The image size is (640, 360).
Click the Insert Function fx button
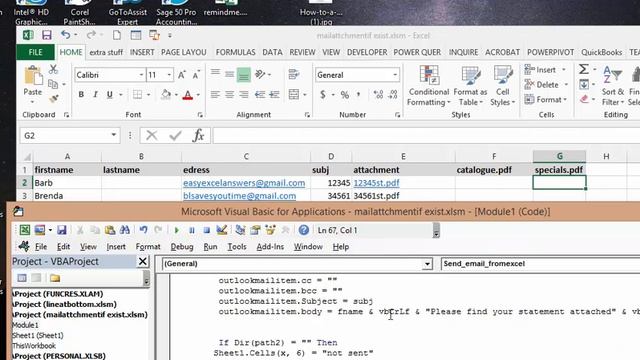click(x=198, y=135)
